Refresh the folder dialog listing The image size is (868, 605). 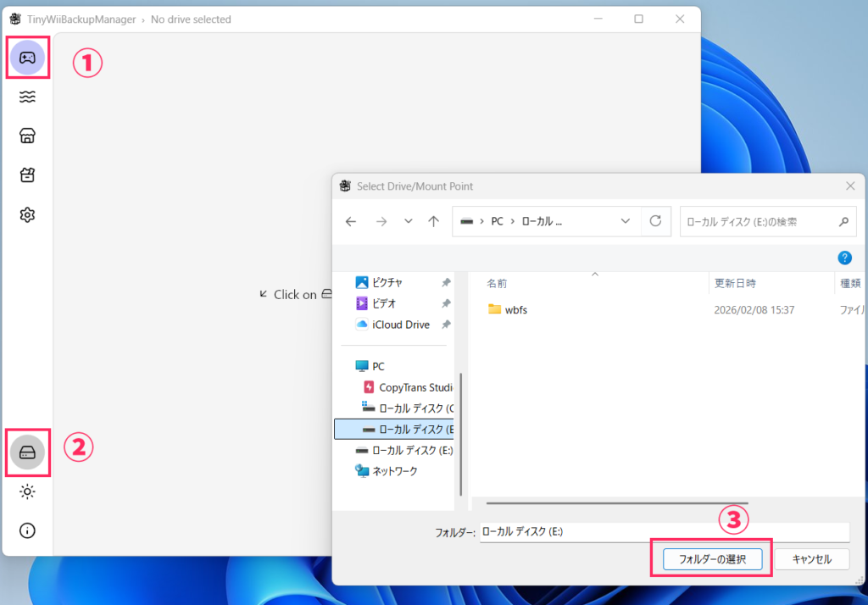655,221
